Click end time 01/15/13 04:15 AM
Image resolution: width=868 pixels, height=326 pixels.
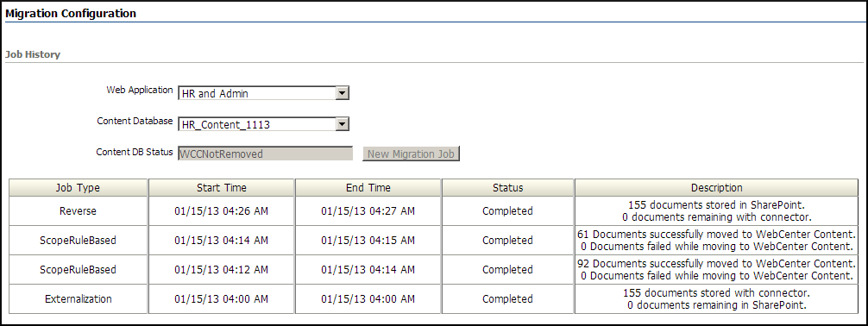point(368,241)
